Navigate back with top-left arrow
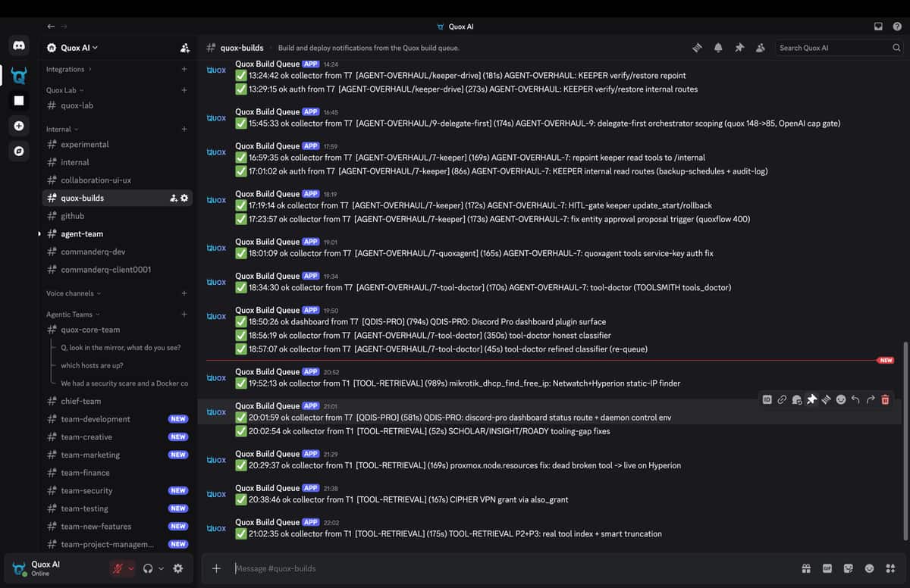This screenshot has width=910, height=588. pyautogui.click(x=51, y=27)
